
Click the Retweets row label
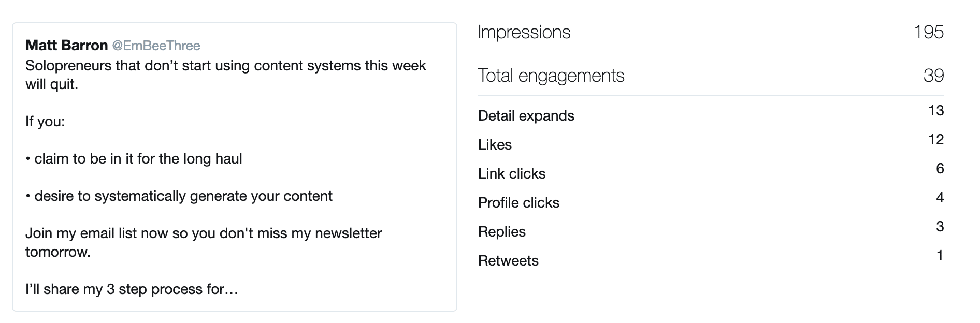(508, 260)
